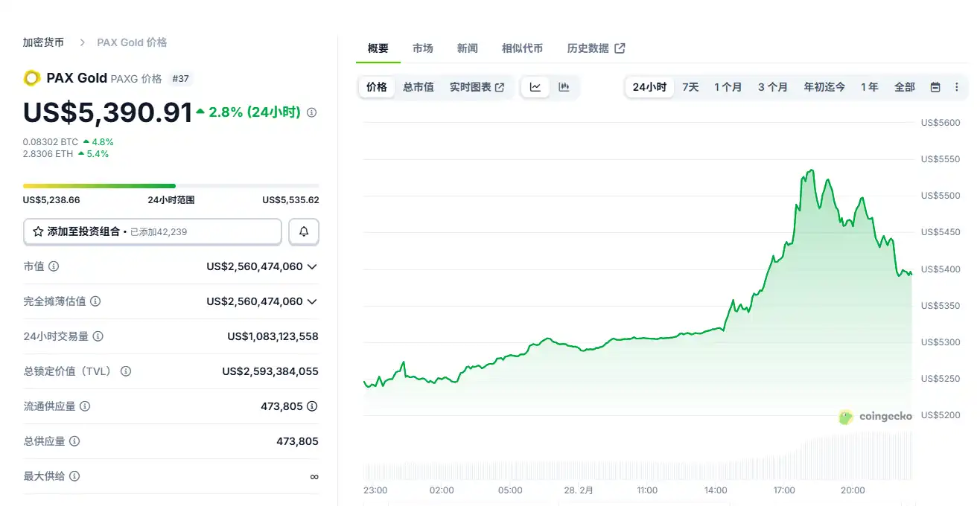Open 实时图表 external chart link
Screen dimensions: 980x506
tap(477, 87)
